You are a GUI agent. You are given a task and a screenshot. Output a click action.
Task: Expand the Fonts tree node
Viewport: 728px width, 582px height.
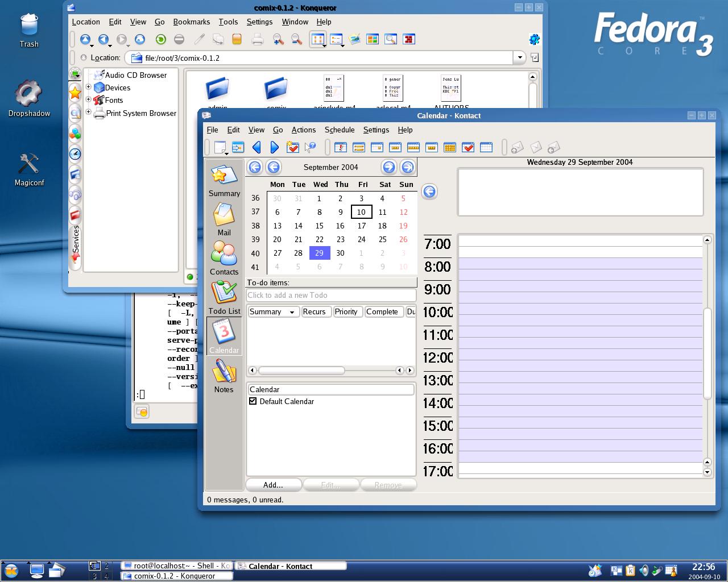[89, 99]
